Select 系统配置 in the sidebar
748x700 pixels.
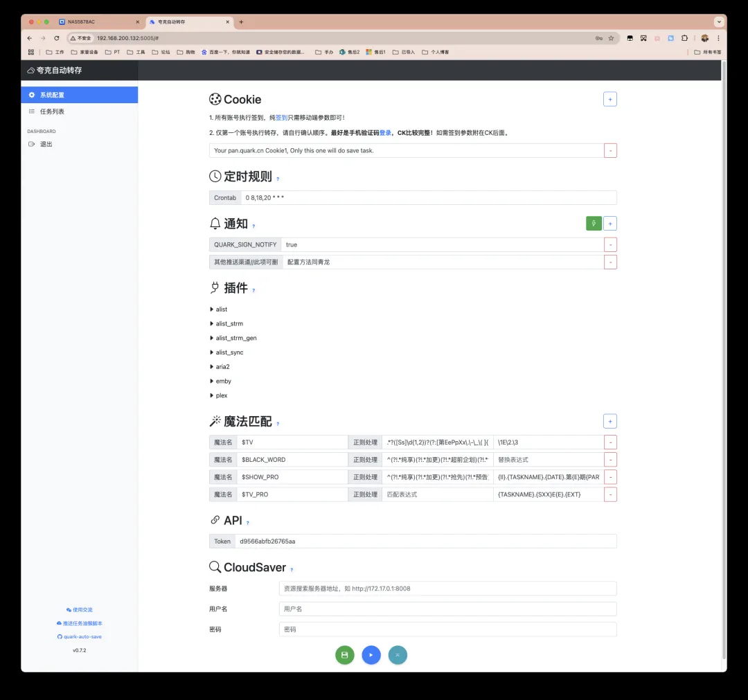coord(52,95)
